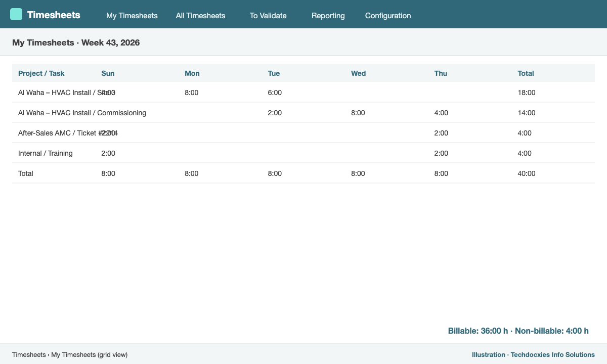Select the Internal Training 4:00 total
The image size is (607, 364).
tap(525, 153)
